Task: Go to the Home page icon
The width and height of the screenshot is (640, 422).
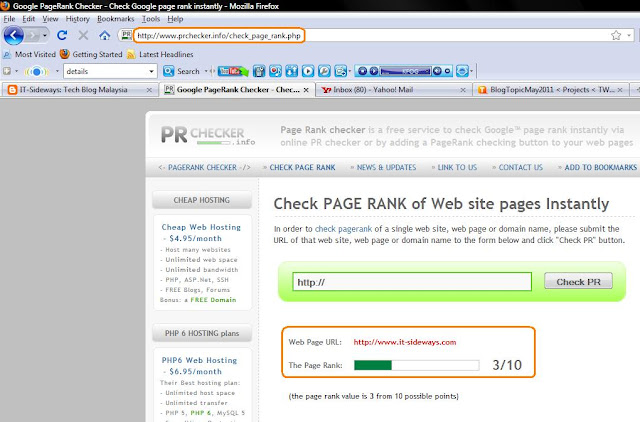Action: click(x=104, y=36)
